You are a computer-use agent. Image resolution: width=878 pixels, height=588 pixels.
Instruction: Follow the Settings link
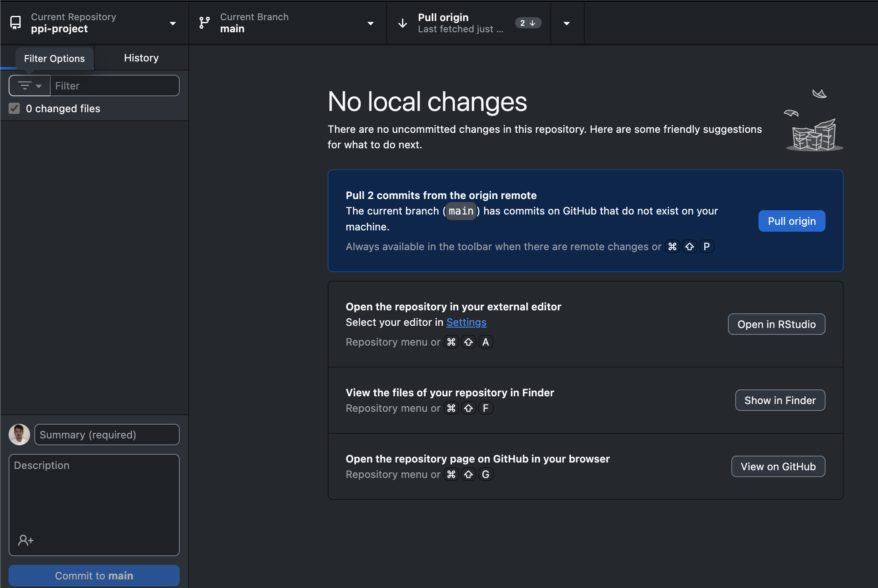(x=466, y=322)
